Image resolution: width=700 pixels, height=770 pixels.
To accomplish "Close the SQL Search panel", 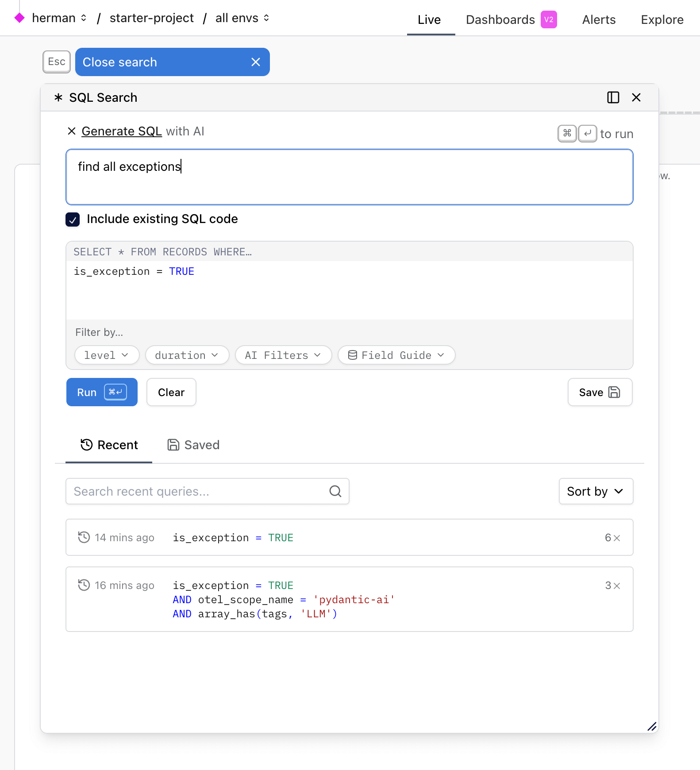I will click(636, 97).
